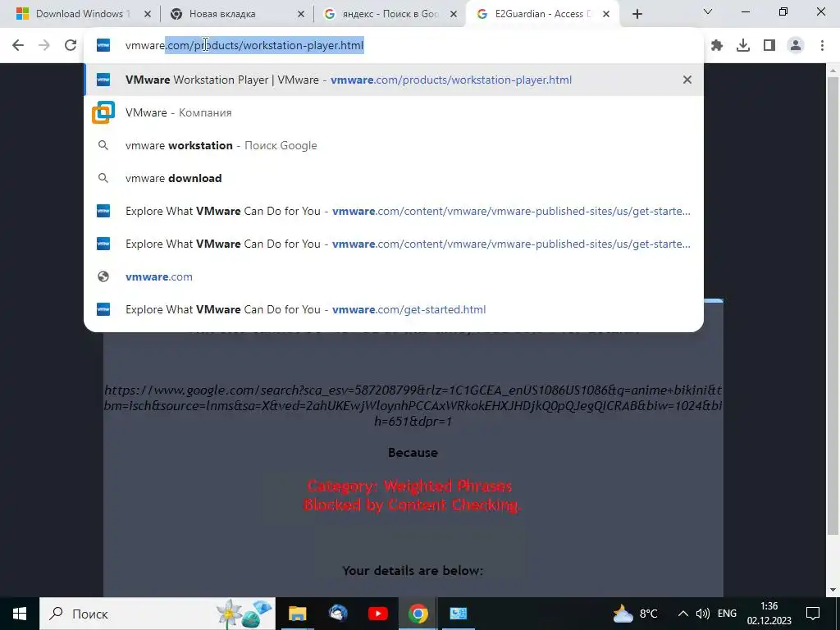Open the Thunderbird mail taskbar icon
Image resolution: width=840 pixels, height=630 pixels.
click(x=337, y=614)
